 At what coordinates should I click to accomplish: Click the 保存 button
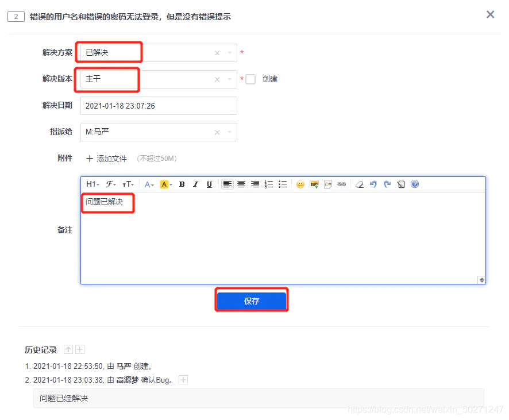252,301
